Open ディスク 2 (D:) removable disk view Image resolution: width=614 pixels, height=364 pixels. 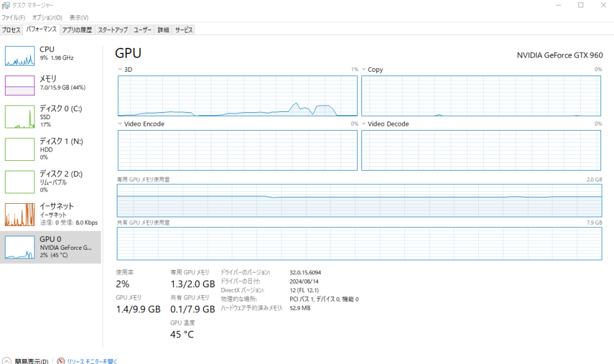[x=50, y=182]
